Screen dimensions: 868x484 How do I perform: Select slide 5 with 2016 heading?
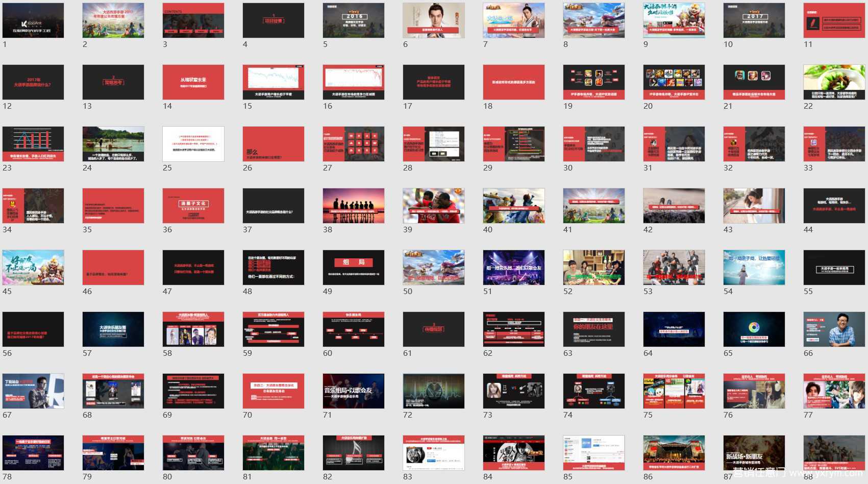pyautogui.click(x=354, y=20)
